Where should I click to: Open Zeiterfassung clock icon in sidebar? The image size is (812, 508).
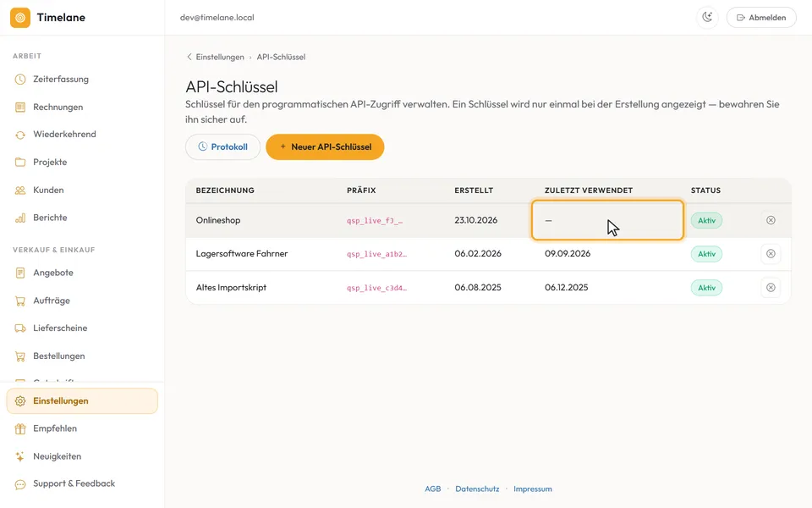click(x=20, y=80)
